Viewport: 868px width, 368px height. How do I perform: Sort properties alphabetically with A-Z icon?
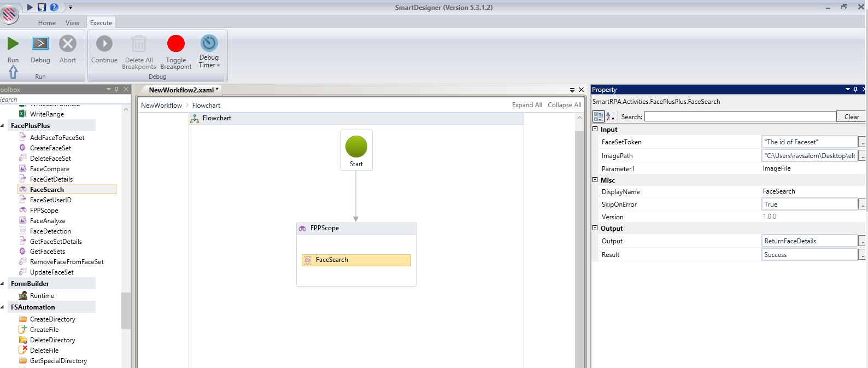tap(611, 116)
